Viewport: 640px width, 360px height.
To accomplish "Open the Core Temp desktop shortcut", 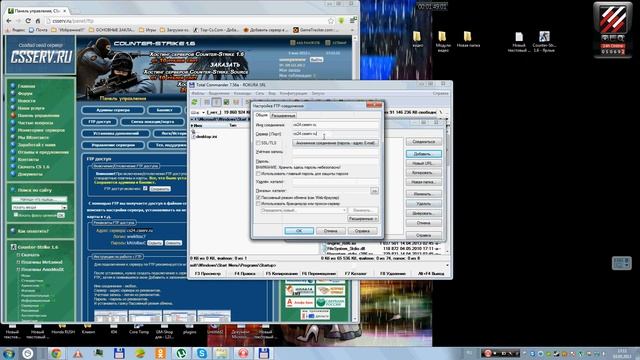I will tap(139, 329).
